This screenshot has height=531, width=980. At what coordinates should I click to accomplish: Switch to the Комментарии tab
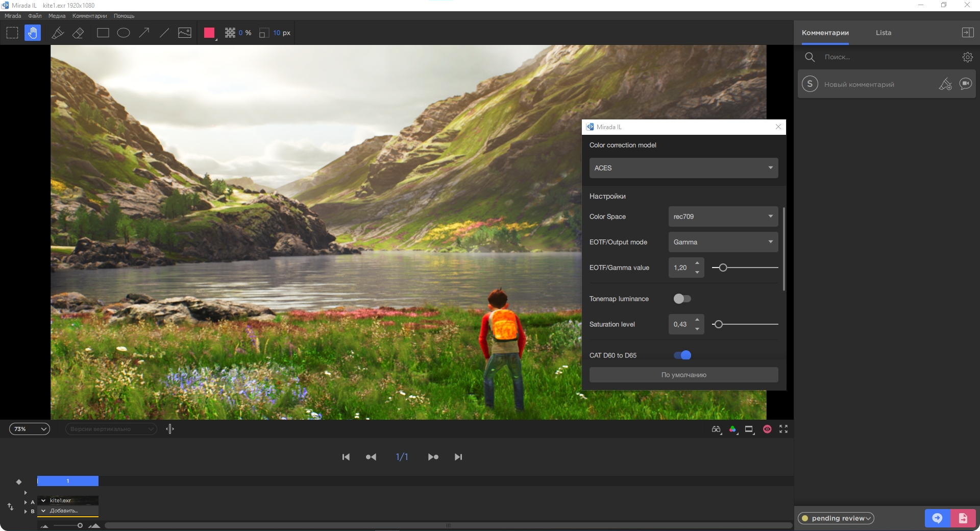point(825,33)
